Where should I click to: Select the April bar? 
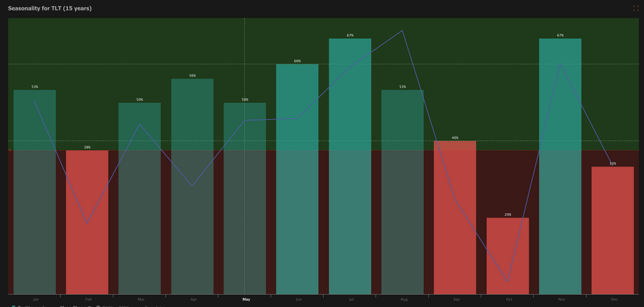click(x=192, y=187)
